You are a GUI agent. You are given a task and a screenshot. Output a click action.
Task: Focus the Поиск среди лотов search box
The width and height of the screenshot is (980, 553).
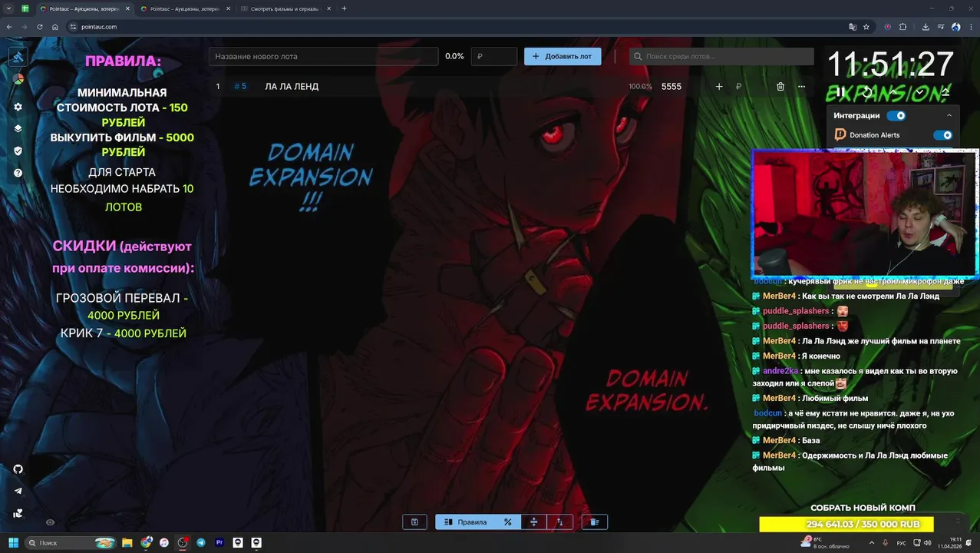pos(721,56)
